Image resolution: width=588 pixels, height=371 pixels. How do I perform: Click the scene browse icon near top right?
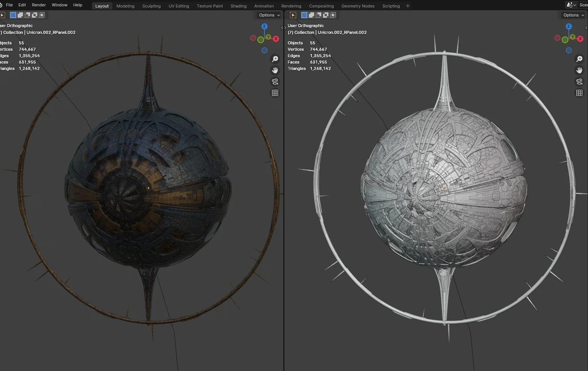click(570, 5)
